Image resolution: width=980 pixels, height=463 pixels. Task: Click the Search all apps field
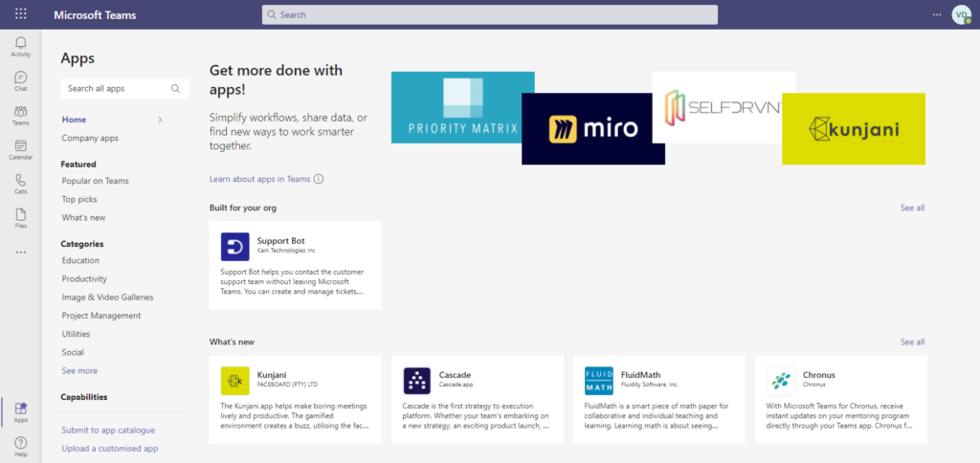[x=124, y=89]
